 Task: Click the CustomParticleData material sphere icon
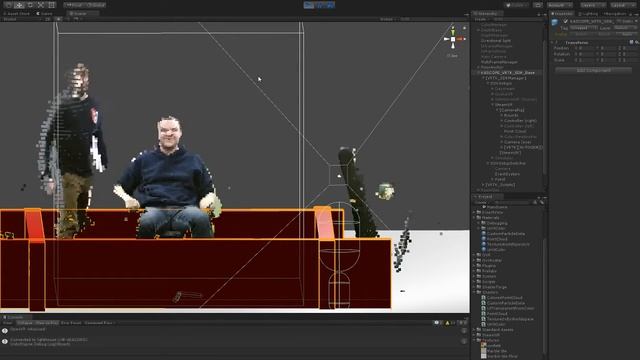[x=483, y=234]
